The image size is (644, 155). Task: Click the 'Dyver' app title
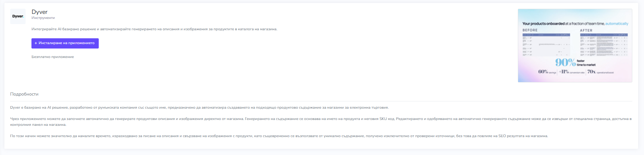[39, 12]
